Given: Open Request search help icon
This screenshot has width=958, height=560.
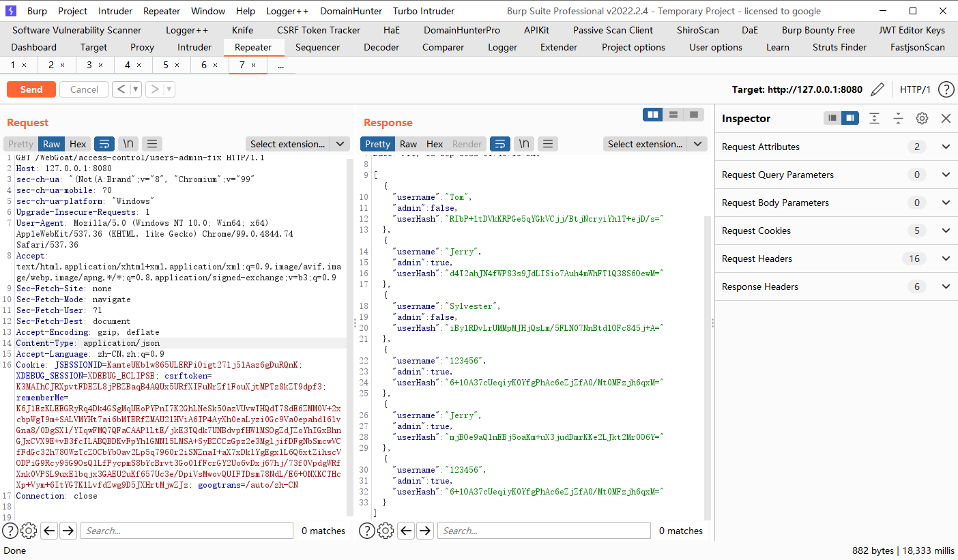Looking at the screenshot, I should pos(10,531).
